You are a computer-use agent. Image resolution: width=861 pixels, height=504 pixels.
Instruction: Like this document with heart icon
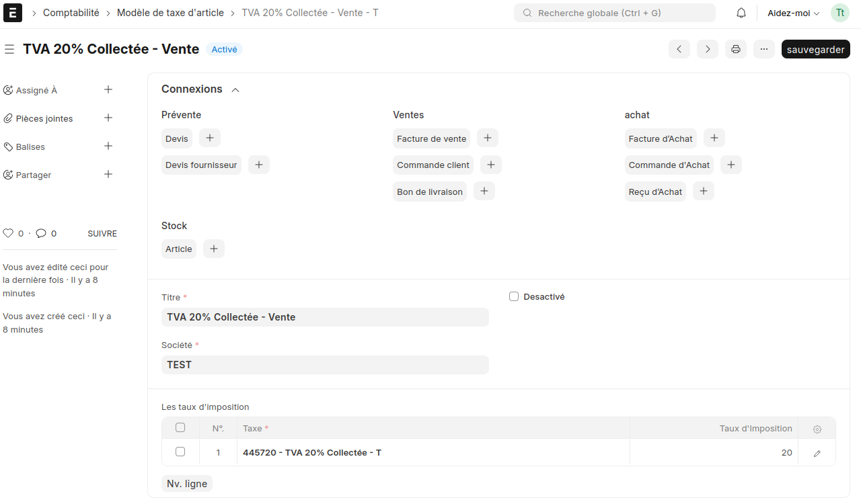[8, 233]
